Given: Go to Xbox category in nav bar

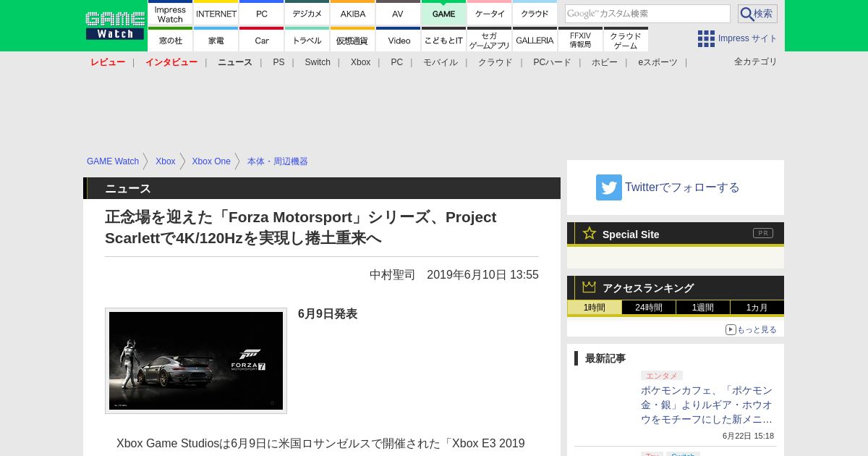Looking at the screenshot, I should [360, 62].
